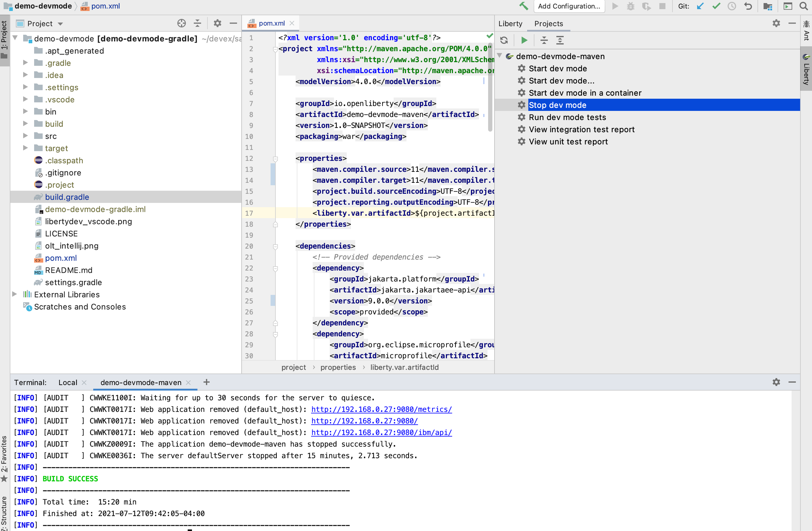Click the Build project hammer icon
The width and height of the screenshot is (812, 531).
coord(524,6)
